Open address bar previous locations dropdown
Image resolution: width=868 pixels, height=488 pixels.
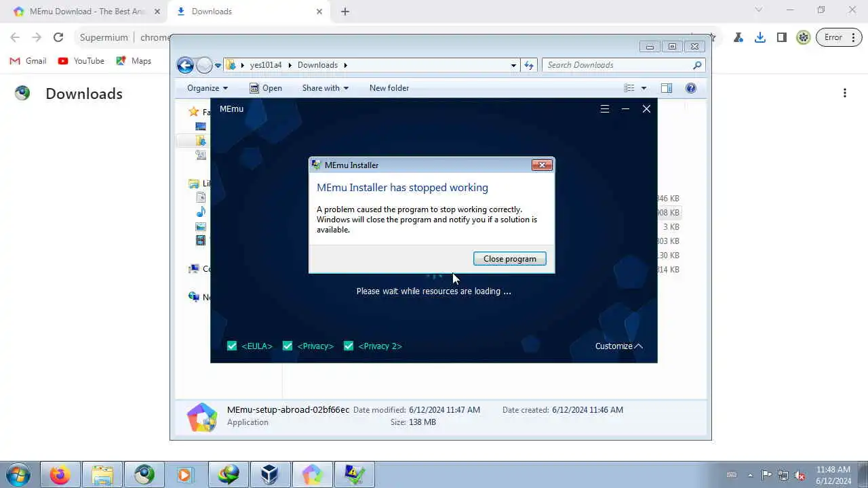click(x=513, y=65)
